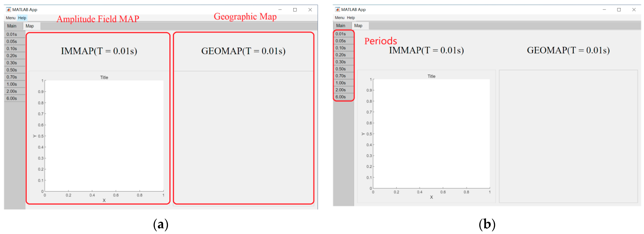Choose 0.20s period in left window
644x234 pixels.
[x=12, y=56]
